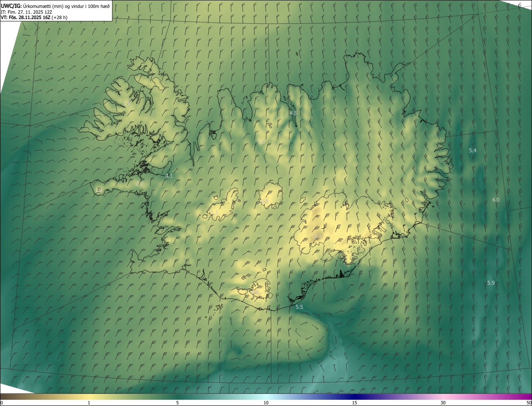Viewport: 532px width, 406px height.
Task: Click the 0 label on color scale
Action: [x=1, y=403]
